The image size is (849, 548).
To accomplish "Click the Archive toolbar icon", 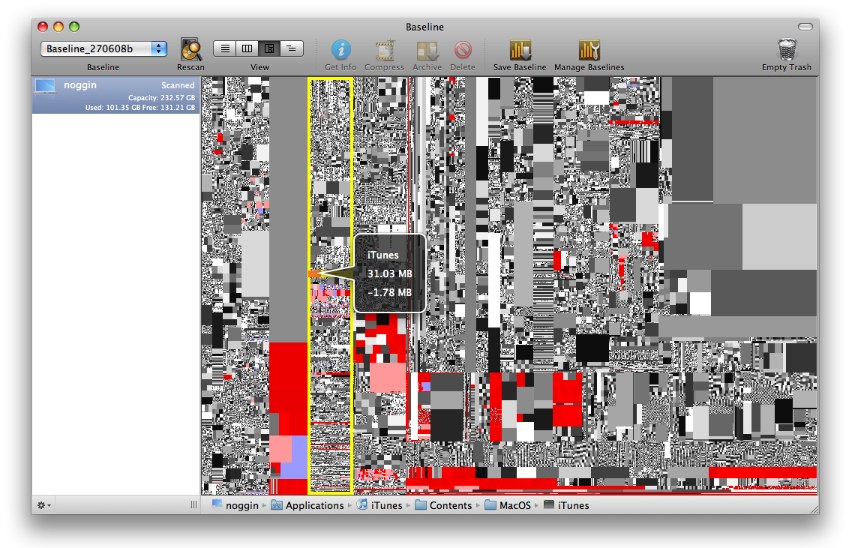I will coord(427,49).
